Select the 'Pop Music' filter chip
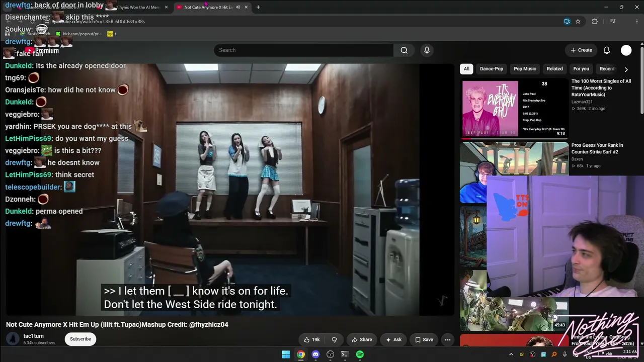Image resolution: width=644 pixels, height=362 pixels. click(525, 69)
